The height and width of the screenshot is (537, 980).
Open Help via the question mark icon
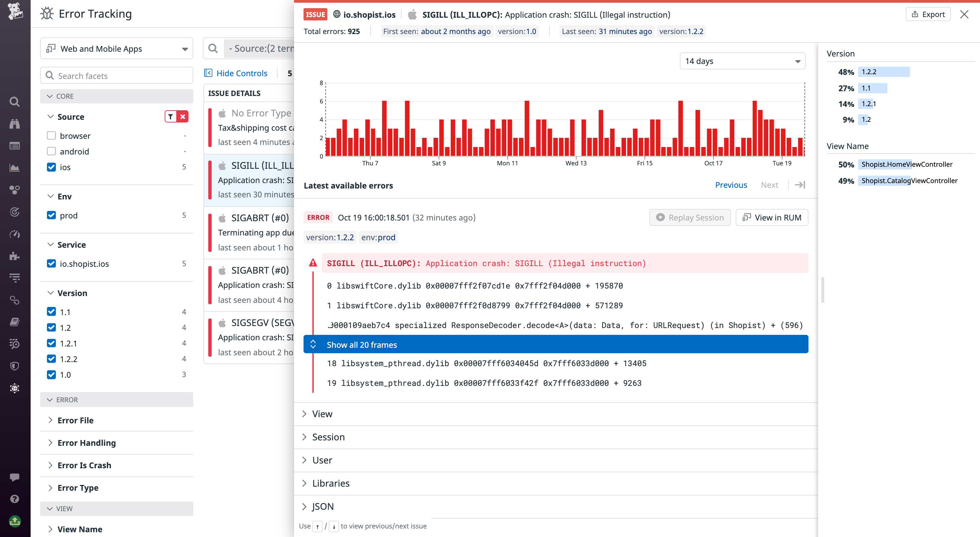(x=14, y=499)
